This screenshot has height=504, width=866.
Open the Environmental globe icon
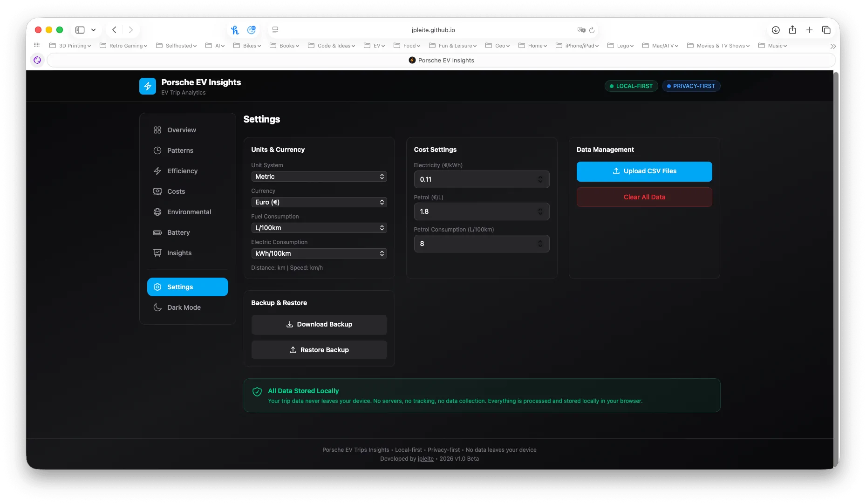pyautogui.click(x=157, y=212)
